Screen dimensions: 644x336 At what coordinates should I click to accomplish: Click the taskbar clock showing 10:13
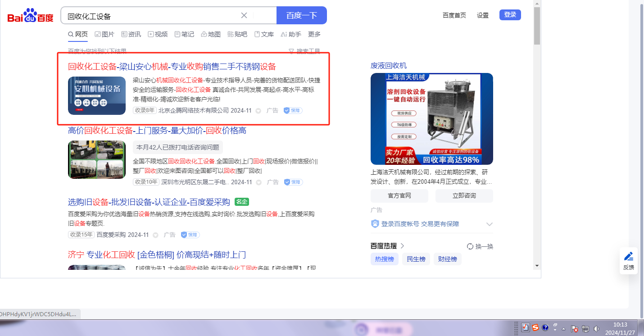621,328
